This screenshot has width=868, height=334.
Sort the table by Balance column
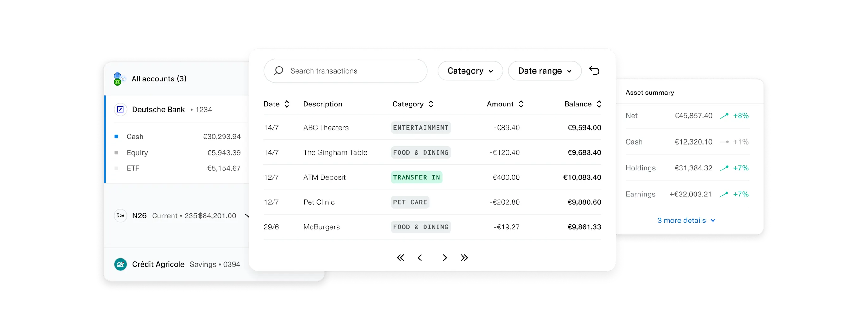point(599,104)
